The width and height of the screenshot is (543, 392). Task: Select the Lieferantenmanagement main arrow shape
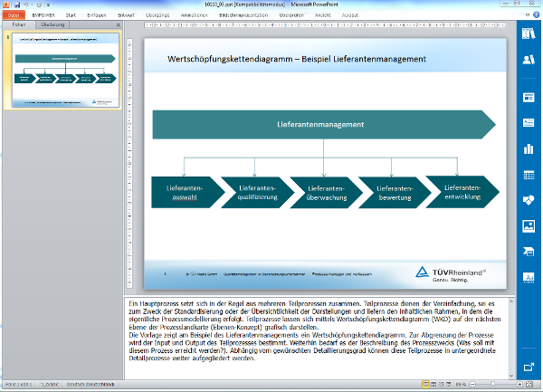click(321, 124)
